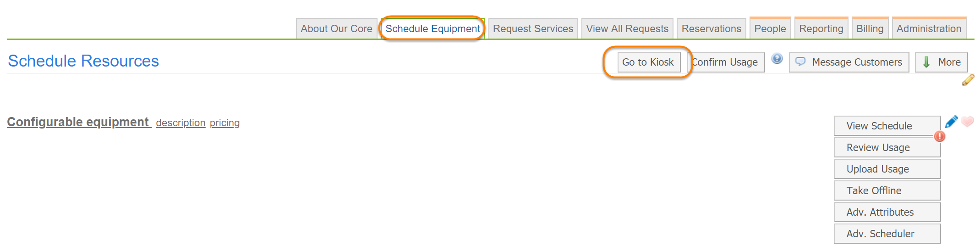The height and width of the screenshot is (246, 980).
Task: Go to the View All Requests tab
Action: click(x=627, y=28)
